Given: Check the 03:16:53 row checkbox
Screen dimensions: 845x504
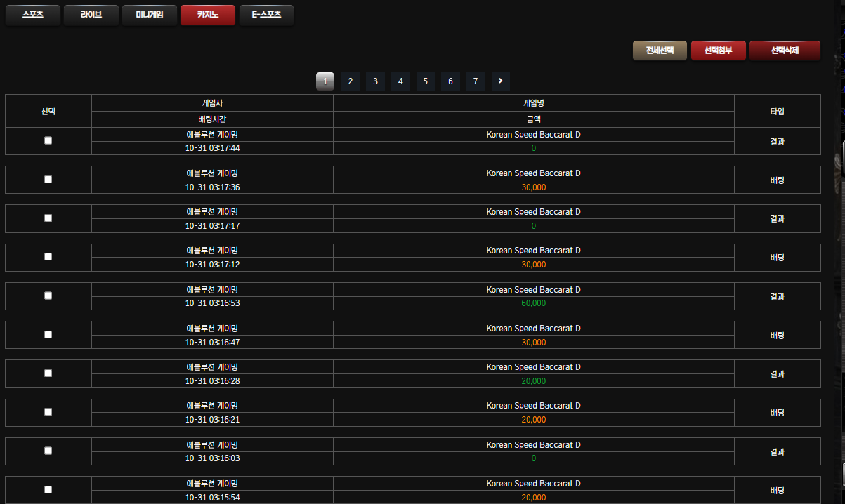Looking at the screenshot, I should pyautogui.click(x=48, y=296).
